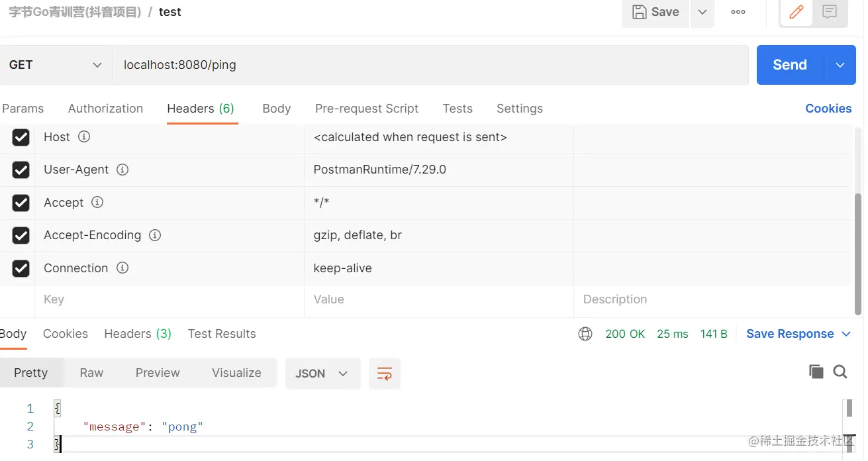
Task: Send the request
Action: [790, 65]
